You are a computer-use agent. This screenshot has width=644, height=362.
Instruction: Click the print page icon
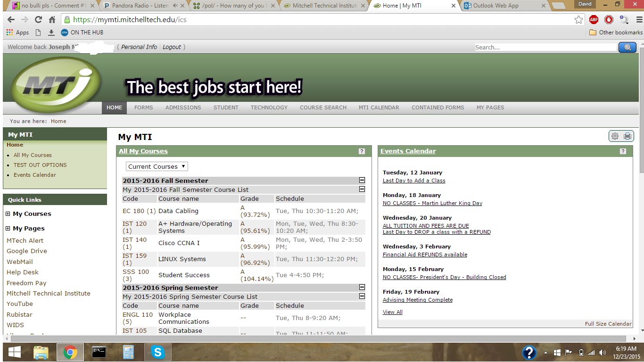pyautogui.click(x=627, y=136)
